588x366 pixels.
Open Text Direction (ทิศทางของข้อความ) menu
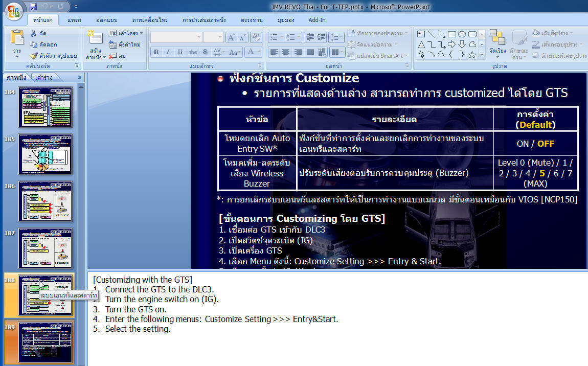[378, 33]
